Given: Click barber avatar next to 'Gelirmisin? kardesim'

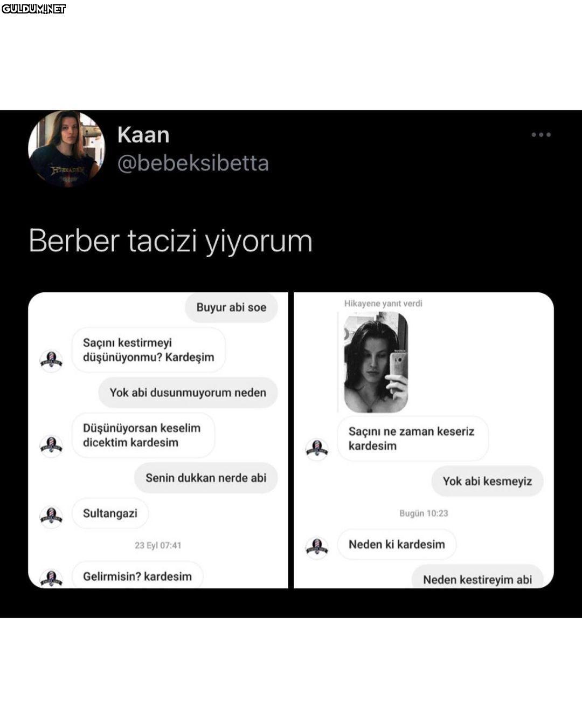Looking at the screenshot, I should (51, 579).
